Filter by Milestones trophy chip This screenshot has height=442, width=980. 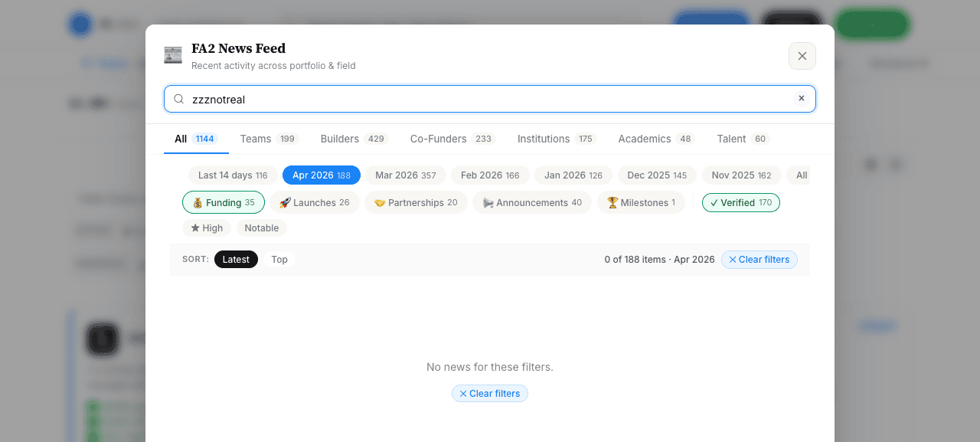(x=641, y=203)
